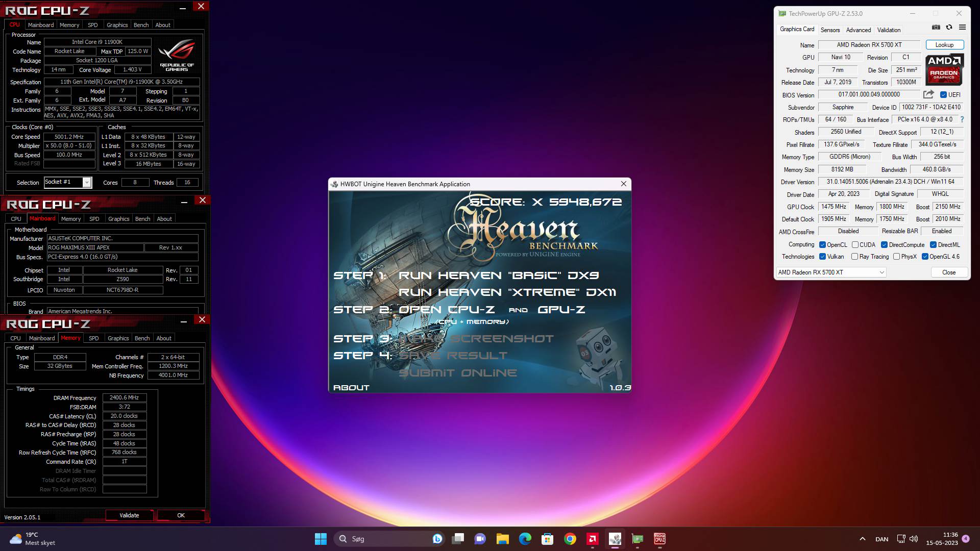
Task: Open AMD Software from the taskbar
Action: 593,539
